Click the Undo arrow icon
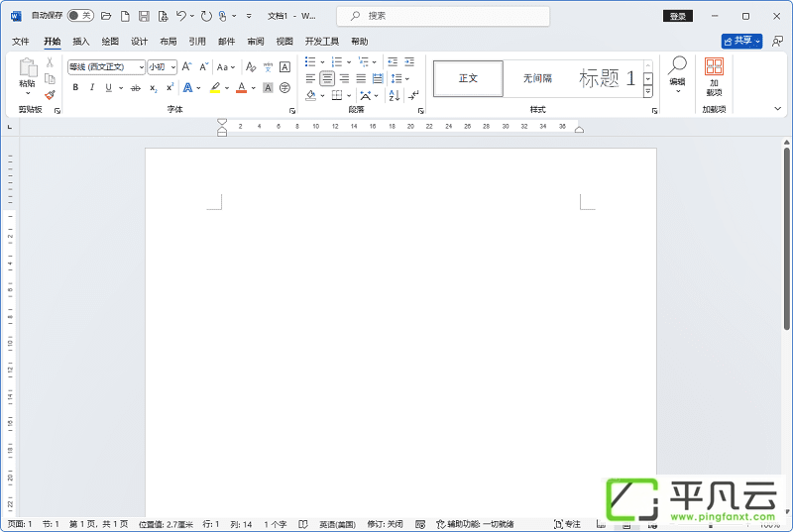 tap(181, 16)
